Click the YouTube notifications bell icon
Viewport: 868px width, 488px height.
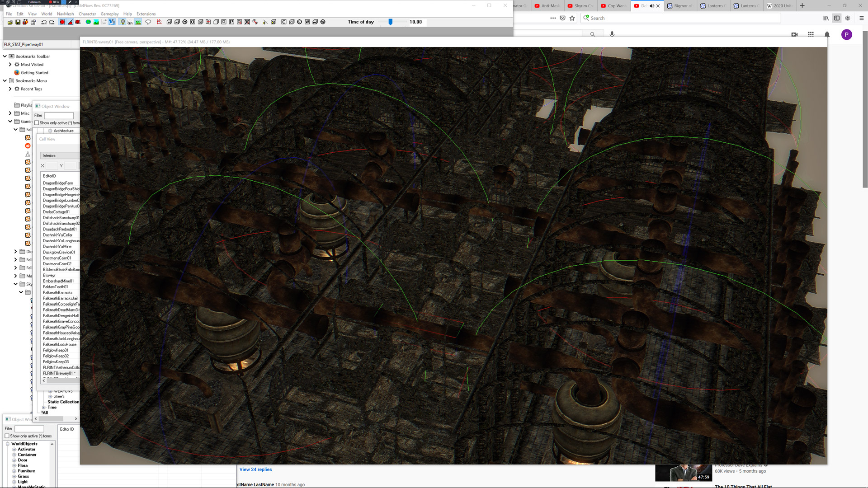[x=827, y=34]
